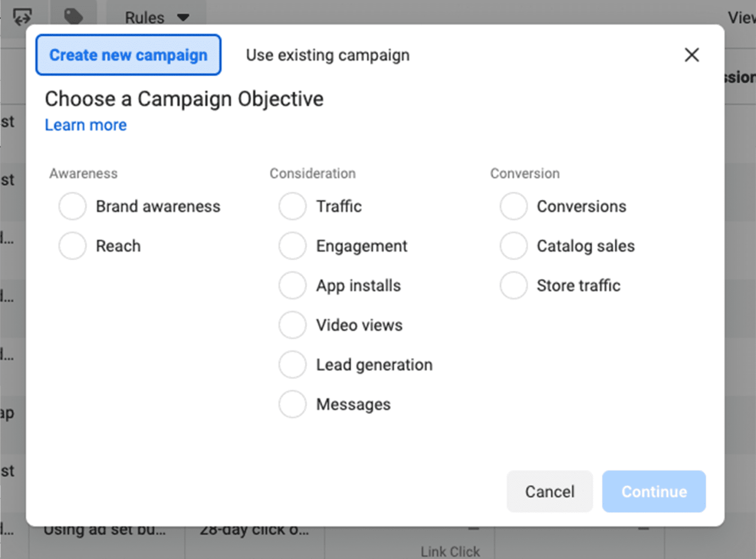Choose the Video views objective
The height and width of the screenshot is (559, 756).
(x=292, y=325)
